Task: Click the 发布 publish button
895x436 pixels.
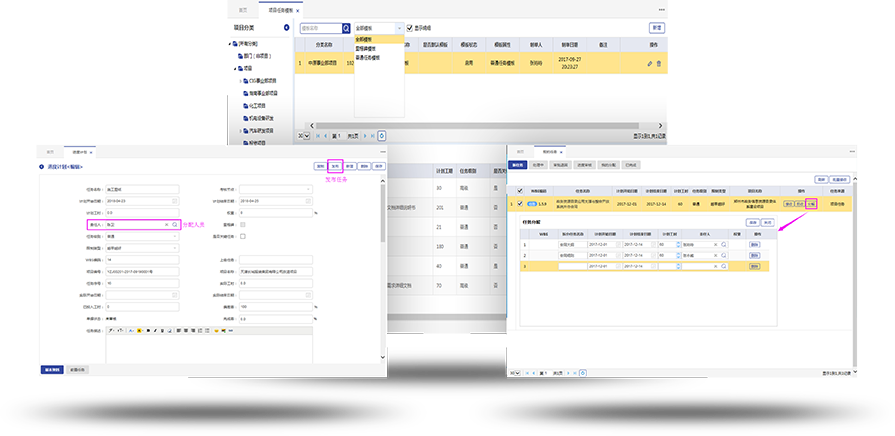Action: click(x=335, y=165)
